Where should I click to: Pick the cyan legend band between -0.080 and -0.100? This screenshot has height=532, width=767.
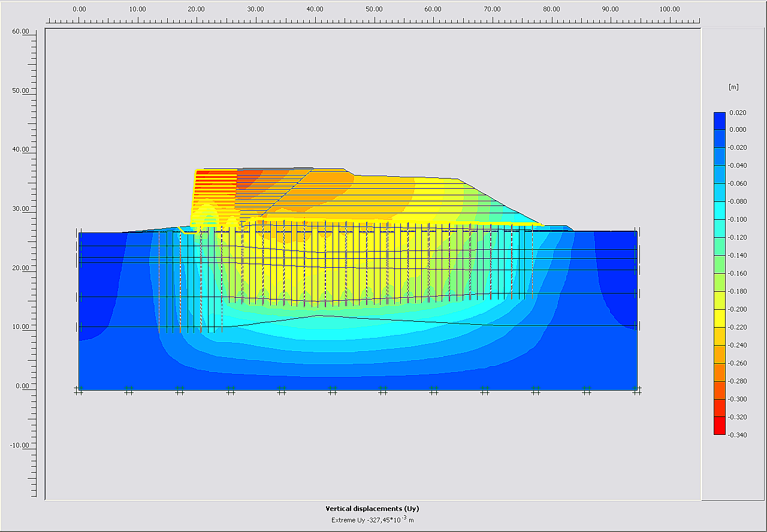click(x=719, y=210)
